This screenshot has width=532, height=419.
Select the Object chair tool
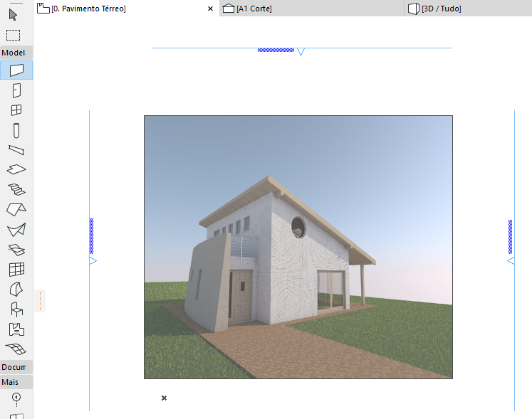16,309
